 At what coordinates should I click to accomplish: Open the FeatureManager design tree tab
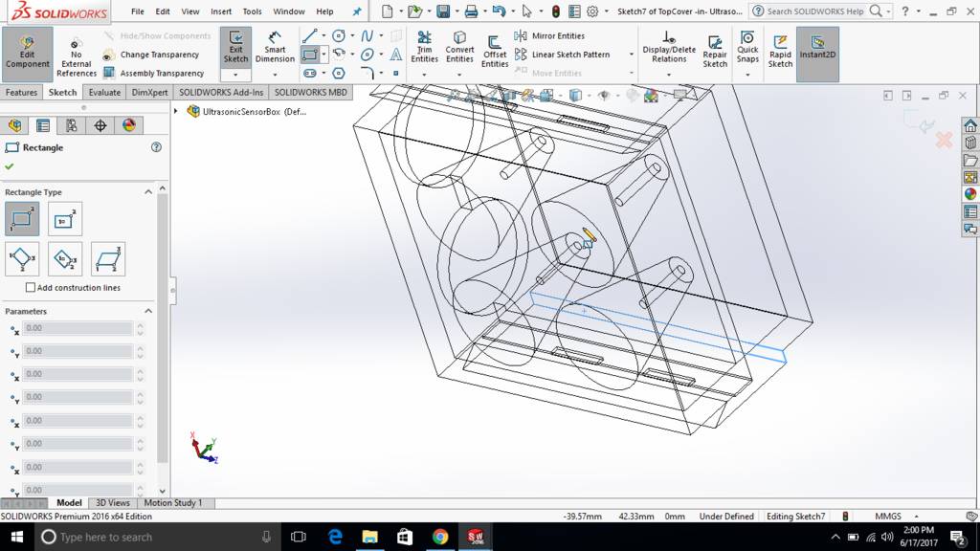(15, 125)
